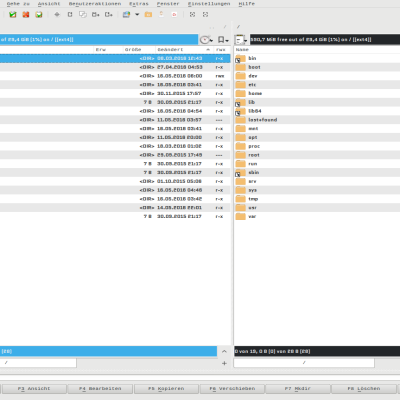Open the bookmarks dropdown button
Screen dimensions: 400x400
click(x=223, y=40)
